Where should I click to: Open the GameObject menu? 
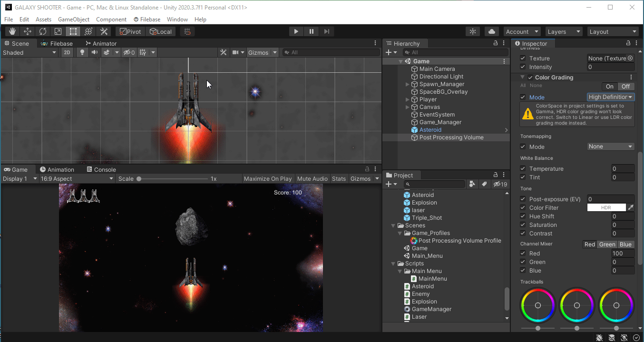click(74, 20)
